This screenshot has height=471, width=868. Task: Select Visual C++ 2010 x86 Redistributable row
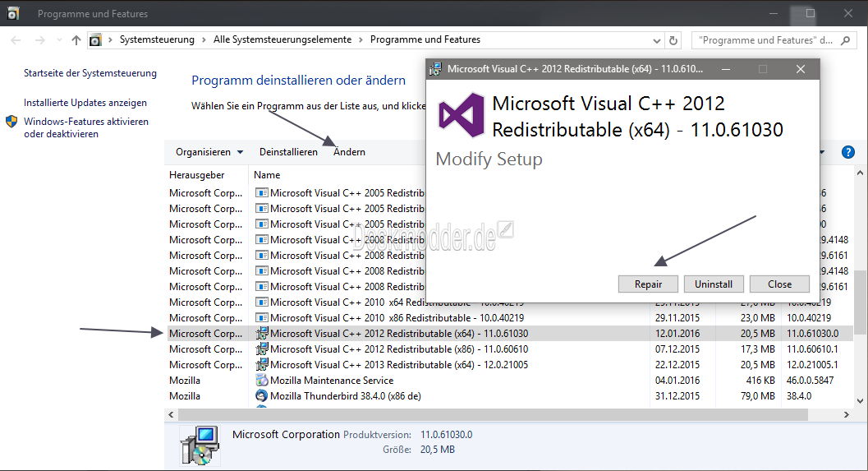[509, 318]
